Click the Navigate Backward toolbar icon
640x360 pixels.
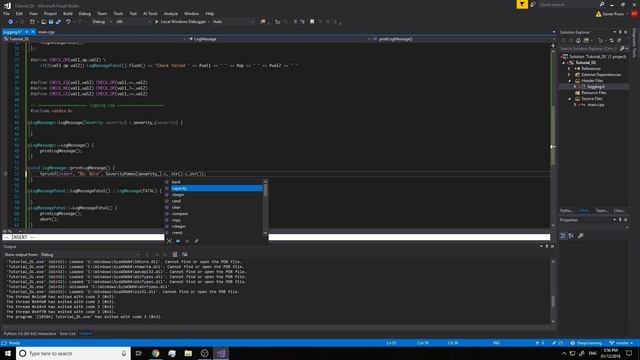(11, 22)
